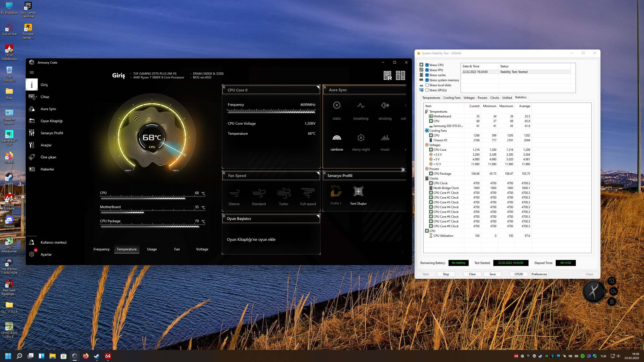Switch to Usage tab
644x362 pixels.
(x=152, y=249)
